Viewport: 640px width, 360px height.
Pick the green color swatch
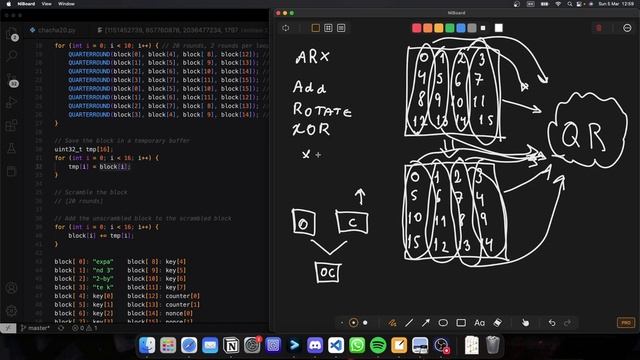[450, 28]
